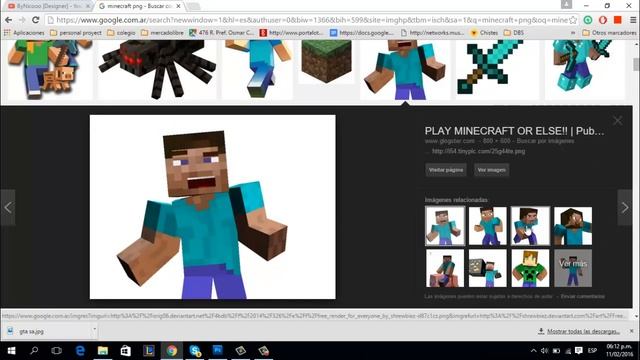Screen dimensions: 640x360
Task: Reload the Google Images page
Action: pyautogui.click(x=36, y=20)
